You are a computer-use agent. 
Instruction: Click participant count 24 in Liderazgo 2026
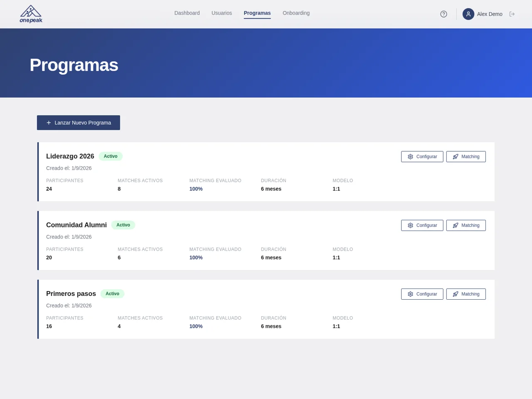click(49, 189)
